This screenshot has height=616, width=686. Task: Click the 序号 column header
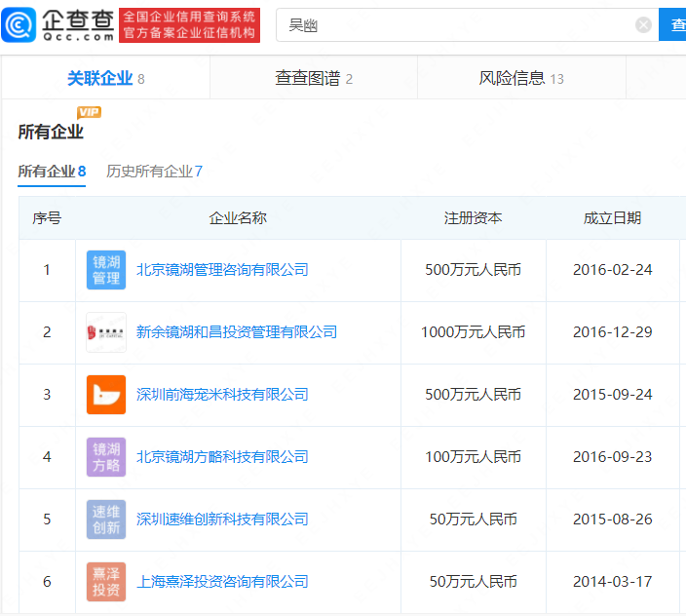pyautogui.click(x=47, y=218)
